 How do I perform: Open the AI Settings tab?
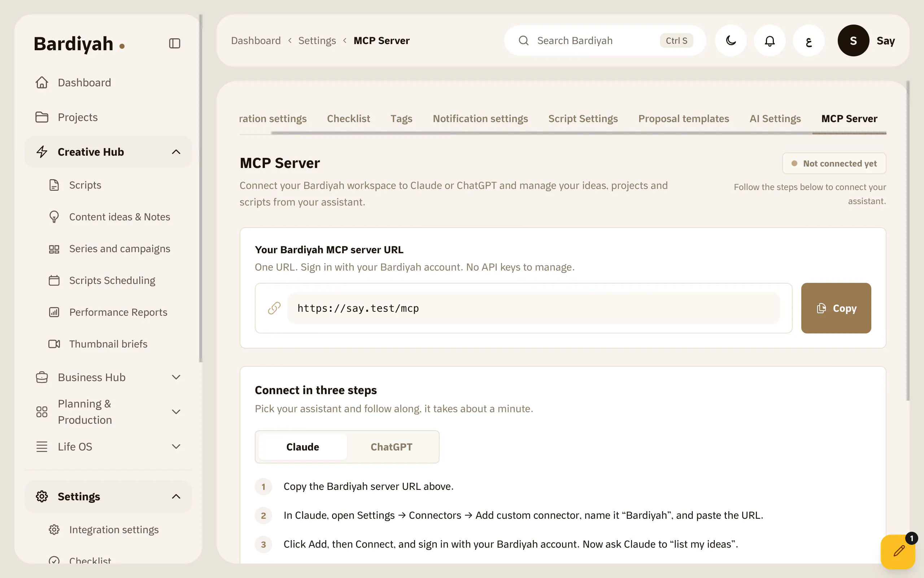pyautogui.click(x=775, y=118)
